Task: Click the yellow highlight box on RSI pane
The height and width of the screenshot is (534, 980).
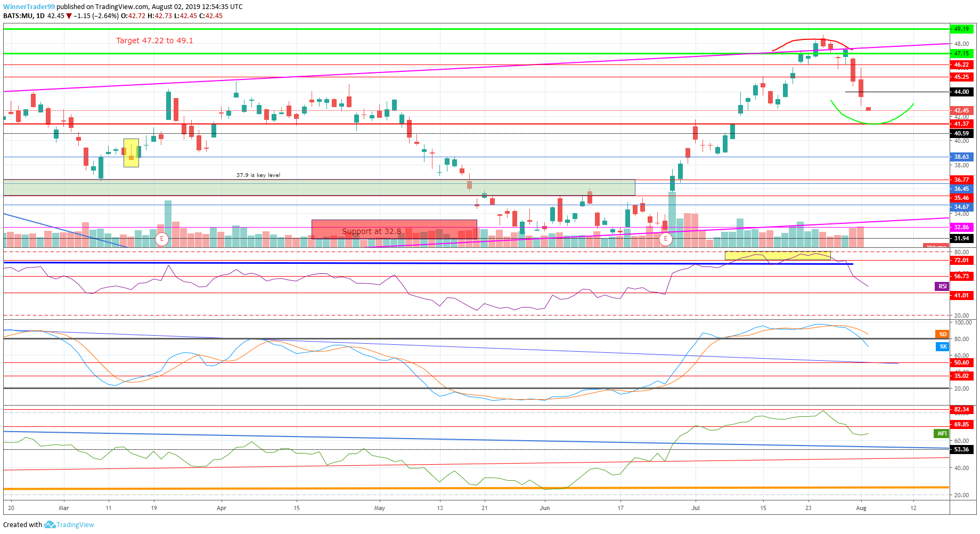Action: (778, 256)
